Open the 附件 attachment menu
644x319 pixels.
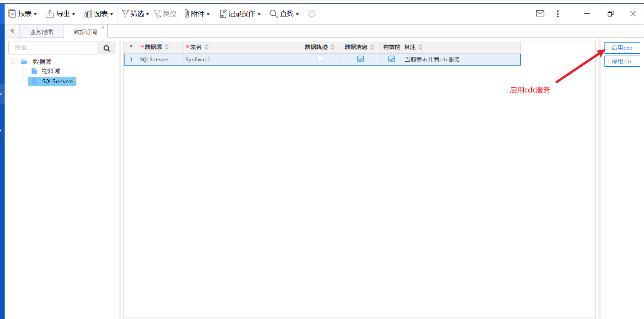197,14
